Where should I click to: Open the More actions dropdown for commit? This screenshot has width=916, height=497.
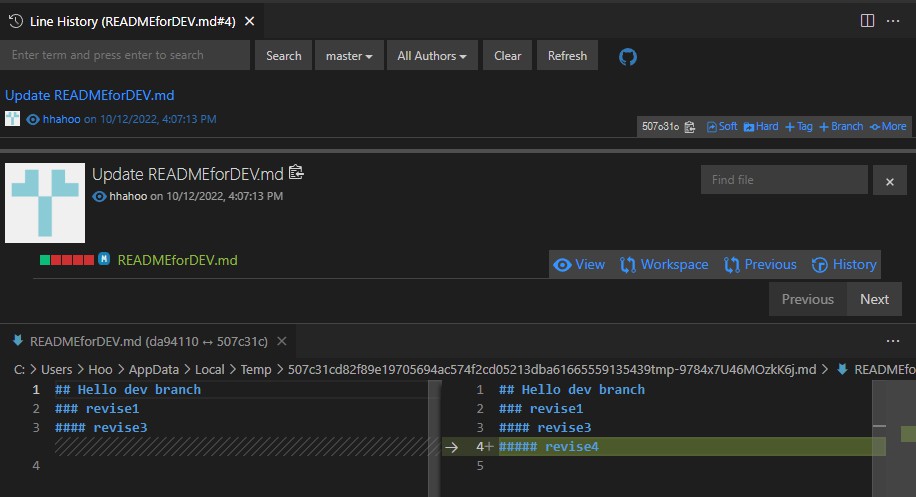click(889, 126)
